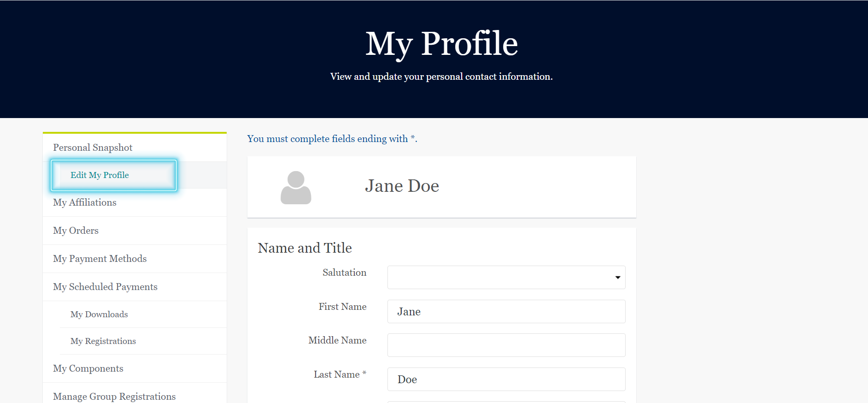Open the Salutation dropdown arrow
Screen dimensions: 868x403
tap(617, 278)
